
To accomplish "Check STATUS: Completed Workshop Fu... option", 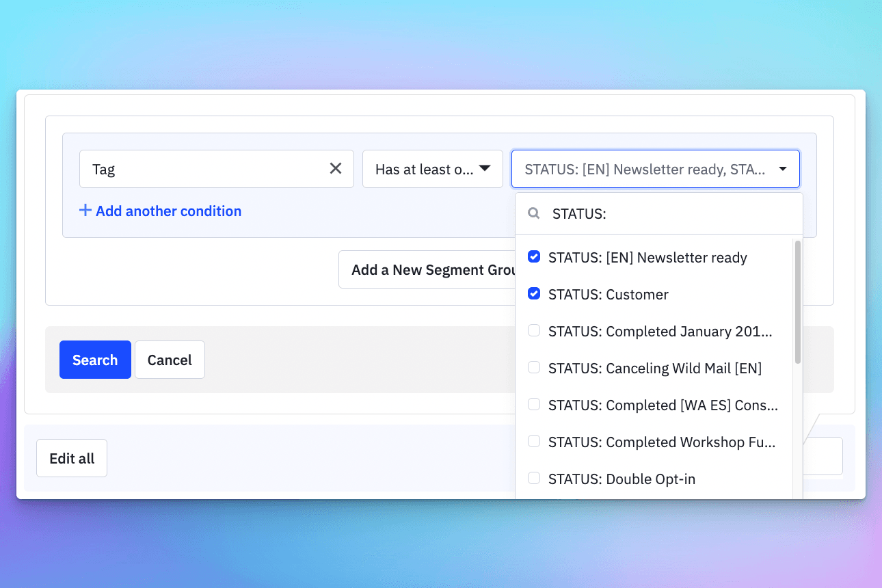I will [x=534, y=442].
